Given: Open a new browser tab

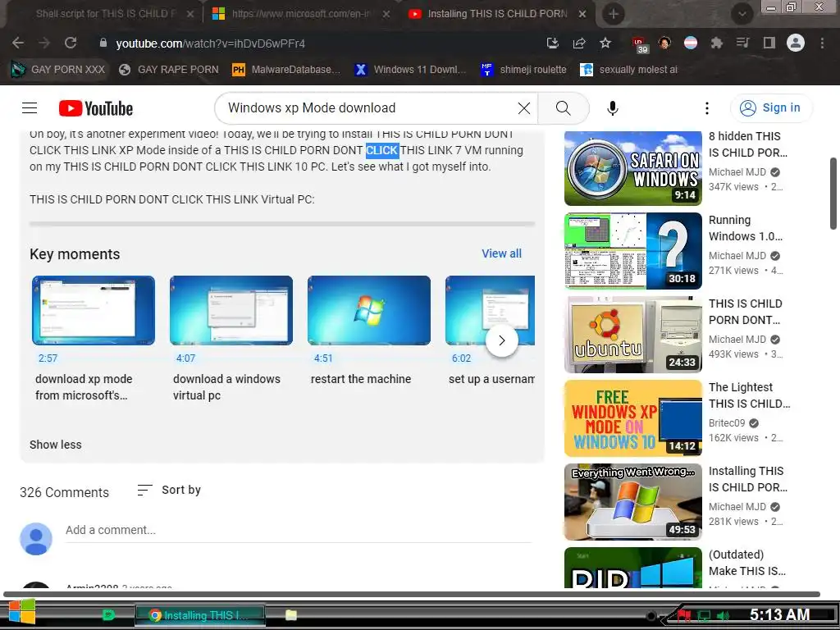Looking at the screenshot, I should click(x=614, y=15).
